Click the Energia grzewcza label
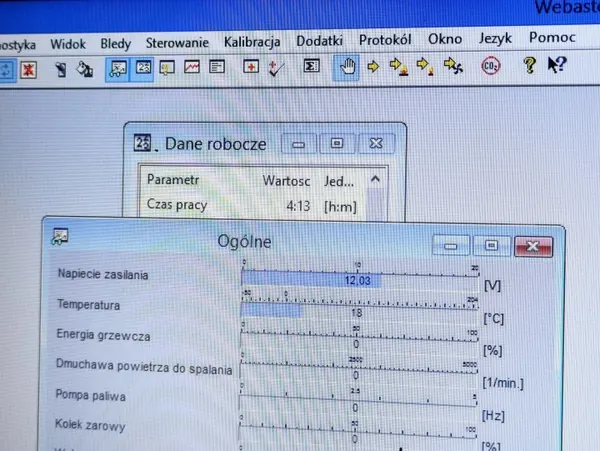The image size is (600, 451). coord(103,335)
